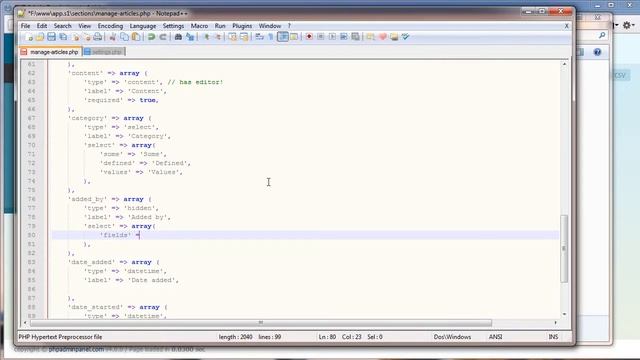
Task: Copy selection with the copy icon
Action: point(124,37)
